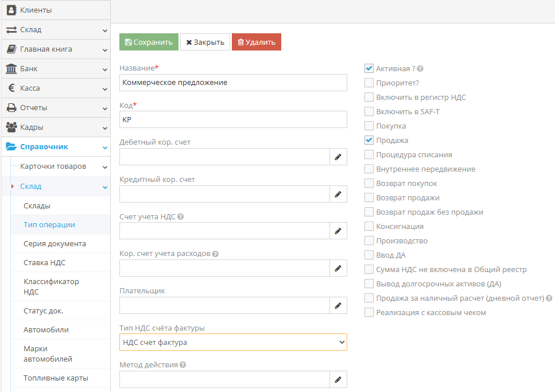Open Клиенты in the sidebar
The height and width of the screenshot is (392, 555).
click(x=56, y=10)
